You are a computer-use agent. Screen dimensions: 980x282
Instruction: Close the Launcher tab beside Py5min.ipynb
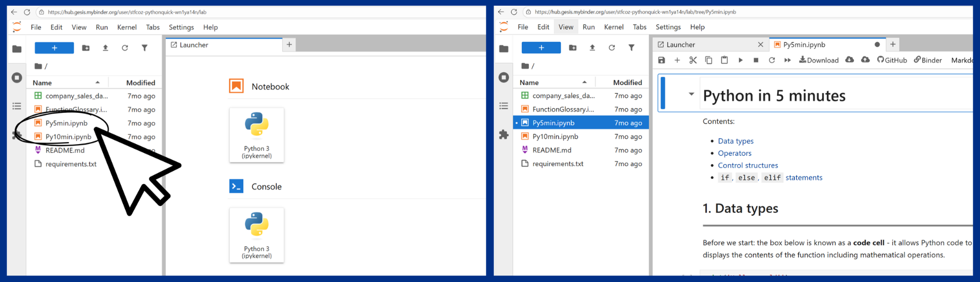click(x=760, y=45)
